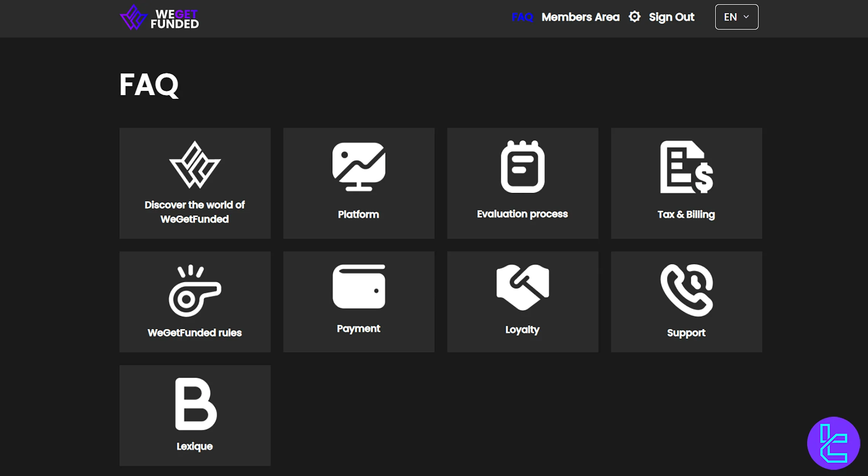The width and height of the screenshot is (868, 476).
Task: Select the Evaluation process notepad icon
Action: tap(522, 167)
